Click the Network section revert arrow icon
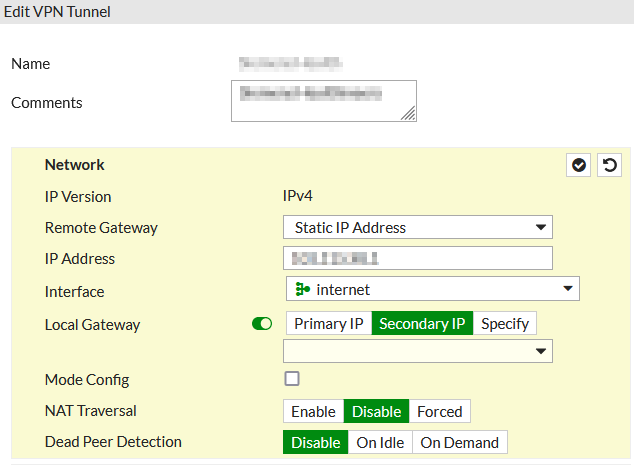This screenshot has height=465, width=634. [x=609, y=165]
